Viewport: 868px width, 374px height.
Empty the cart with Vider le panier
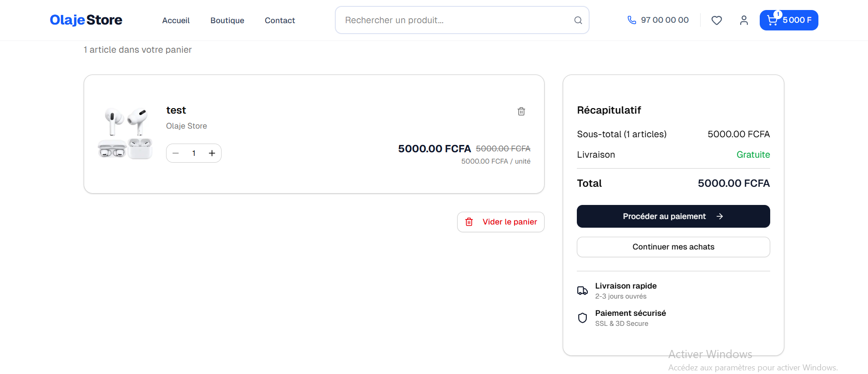(x=500, y=222)
